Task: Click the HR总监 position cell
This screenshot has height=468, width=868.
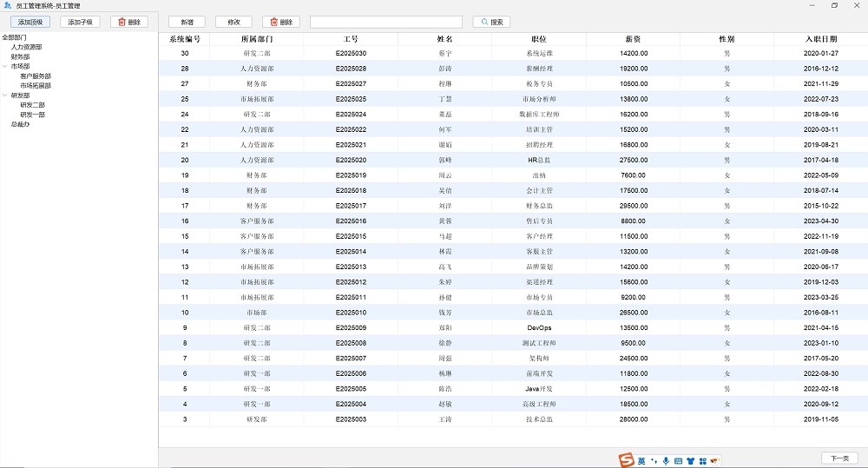Action: [539, 160]
